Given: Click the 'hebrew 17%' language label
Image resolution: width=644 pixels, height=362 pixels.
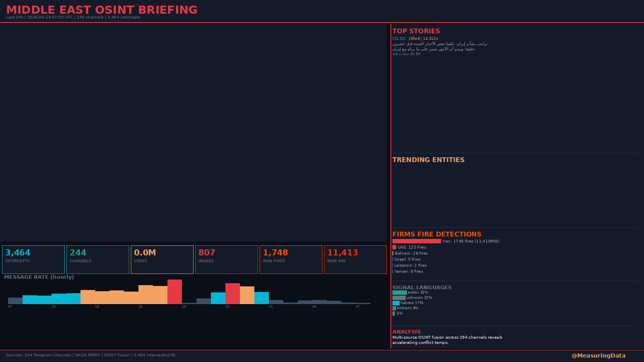Looking at the screenshot, I should tap(412, 303).
